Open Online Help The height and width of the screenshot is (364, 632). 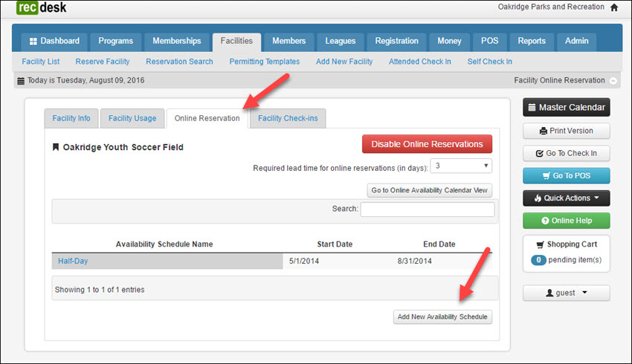pyautogui.click(x=567, y=221)
